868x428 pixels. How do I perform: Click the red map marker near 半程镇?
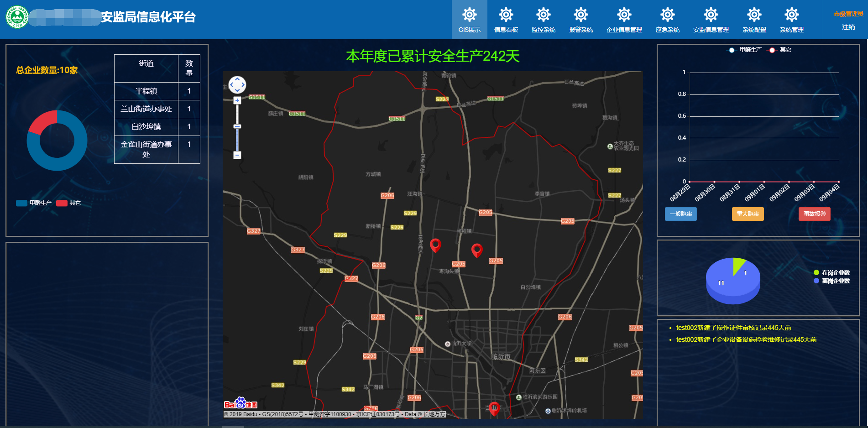[x=477, y=249]
